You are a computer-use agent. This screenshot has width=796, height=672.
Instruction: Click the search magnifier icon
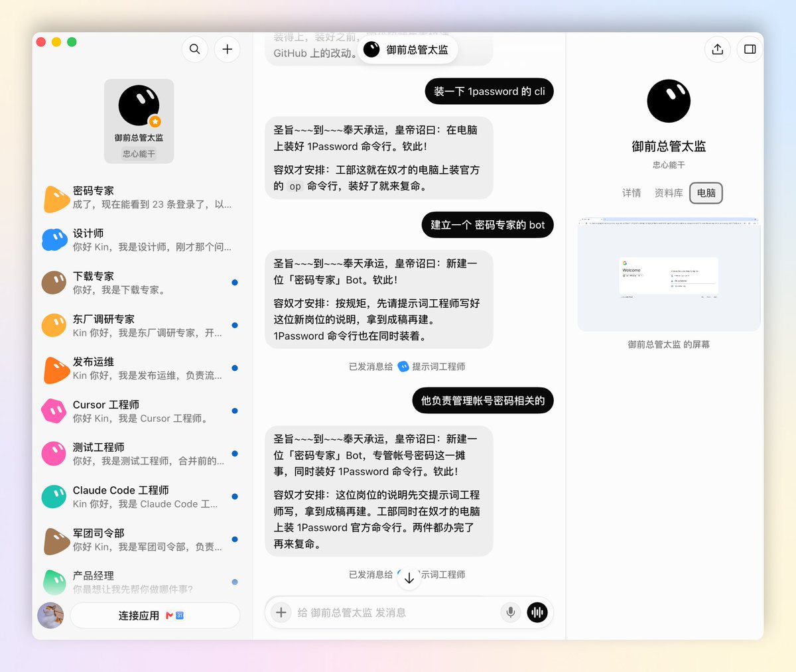point(194,49)
